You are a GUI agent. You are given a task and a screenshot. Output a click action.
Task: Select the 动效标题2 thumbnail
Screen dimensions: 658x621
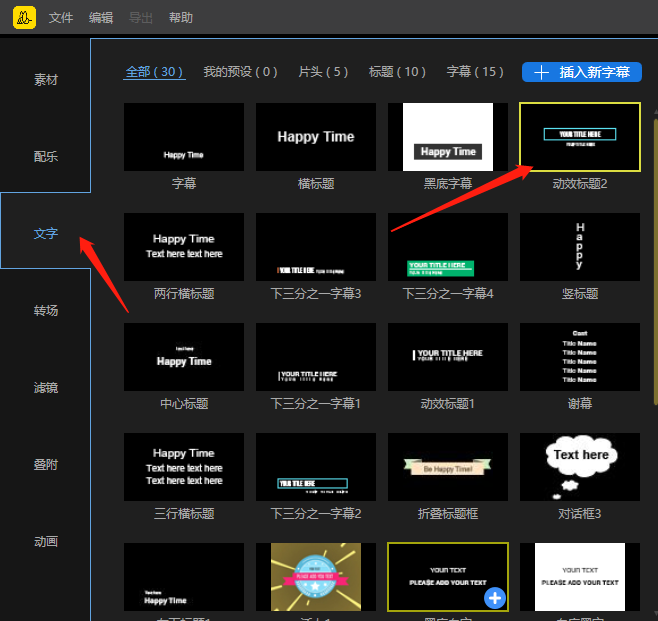[580, 137]
